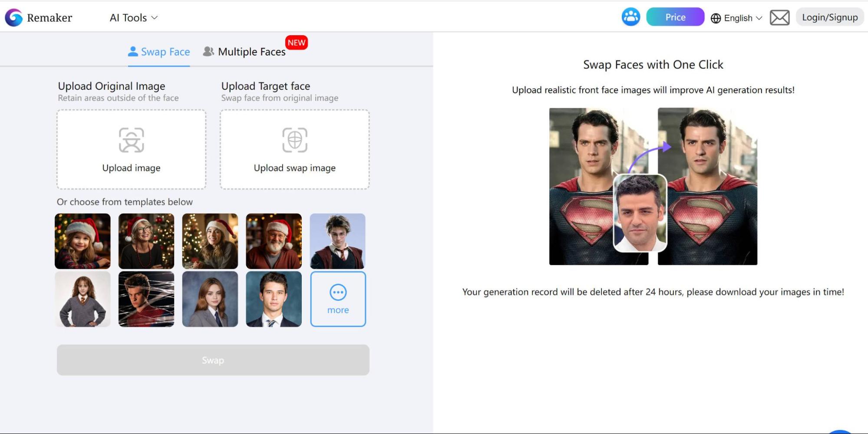Click the Upload swap image globe icon
This screenshot has width=868, height=434.
[x=295, y=140]
